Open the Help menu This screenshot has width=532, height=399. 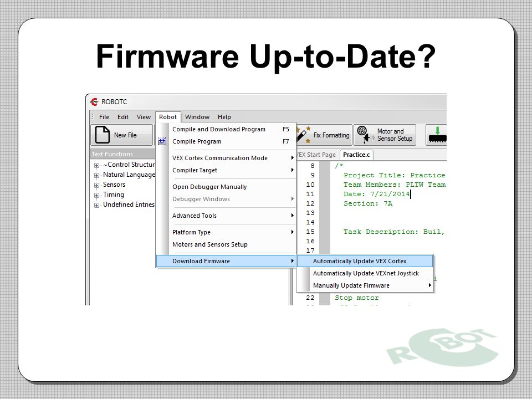(224, 117)
